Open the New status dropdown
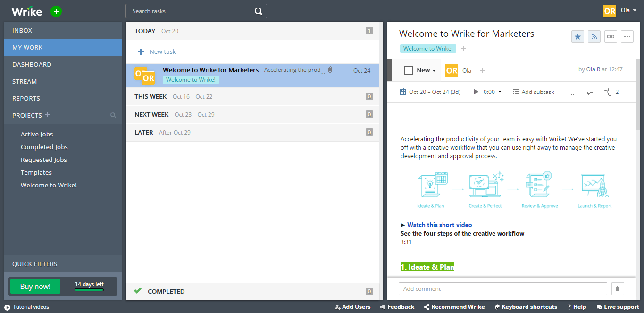This screenshot has height=313, width=644. click(426, 70)
